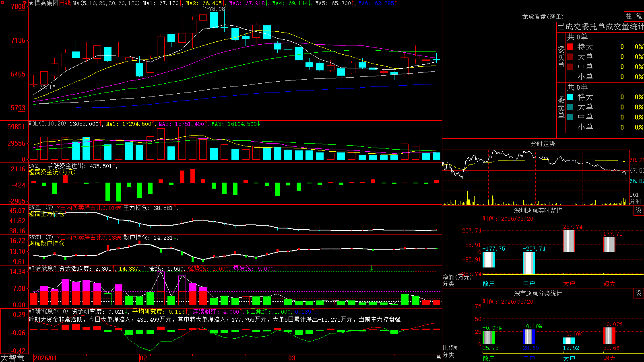Click the red 超大 ratio bar 32.66

pos(609,336)
